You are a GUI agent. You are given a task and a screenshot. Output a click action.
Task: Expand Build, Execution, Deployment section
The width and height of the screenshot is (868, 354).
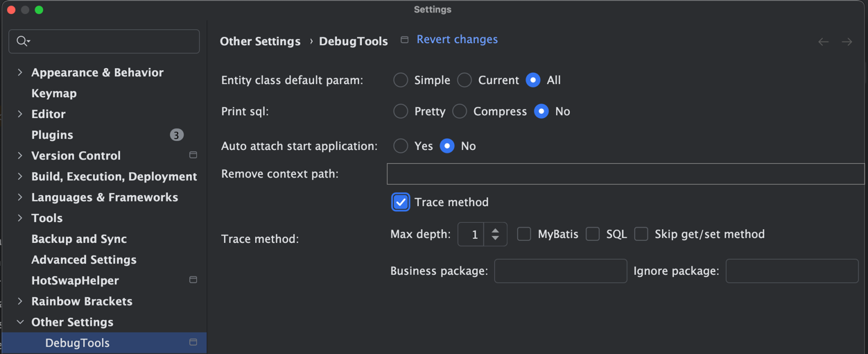pyautogui.click(x=19, y=176)
